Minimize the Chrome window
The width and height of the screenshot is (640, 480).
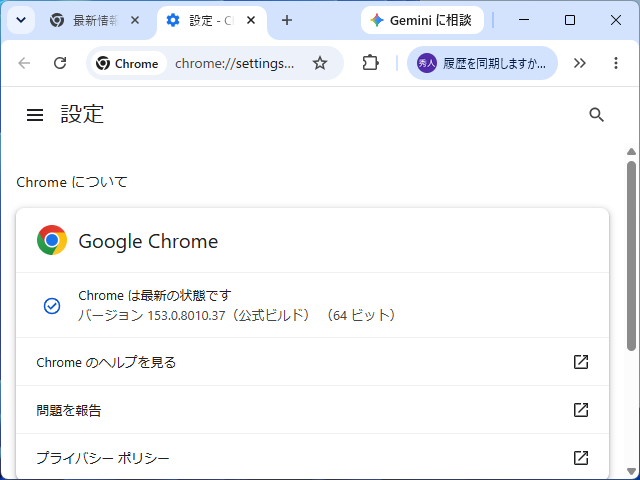coord(524,20)
